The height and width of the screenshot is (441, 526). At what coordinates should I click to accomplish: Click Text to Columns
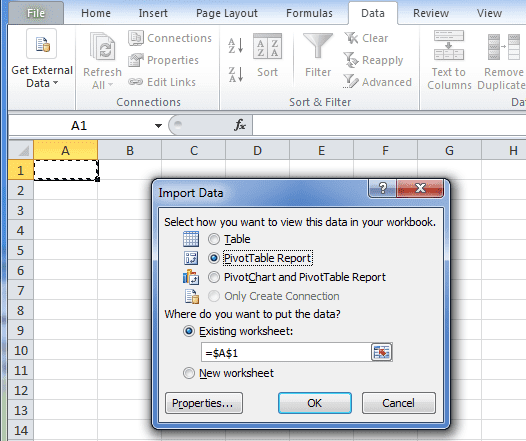pos(449,60)
